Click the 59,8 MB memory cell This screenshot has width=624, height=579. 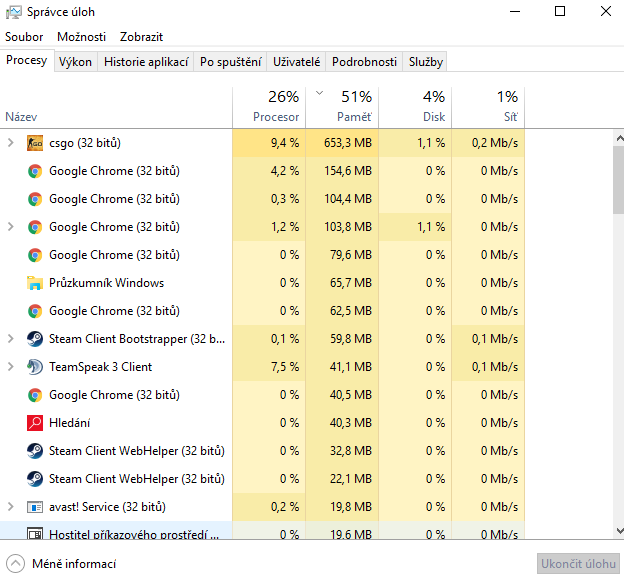pos(342,339)
